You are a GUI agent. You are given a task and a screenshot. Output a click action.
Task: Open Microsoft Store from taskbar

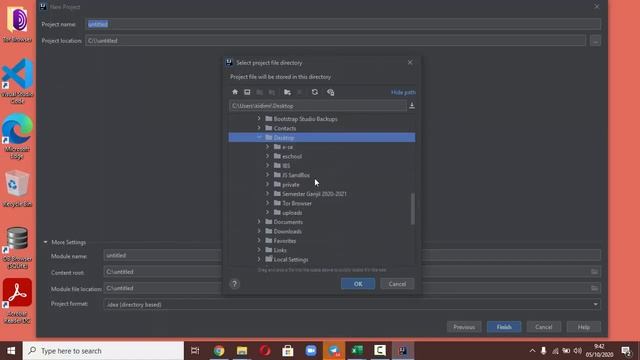tap(288, 351)
